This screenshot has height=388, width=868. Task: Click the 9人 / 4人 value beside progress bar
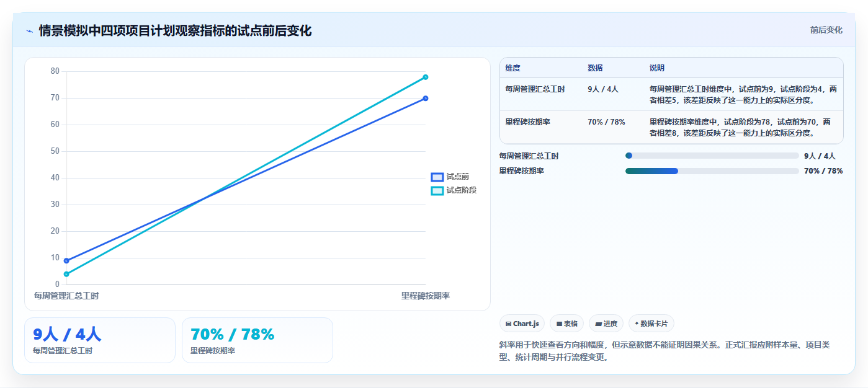[x=820, y=156]
